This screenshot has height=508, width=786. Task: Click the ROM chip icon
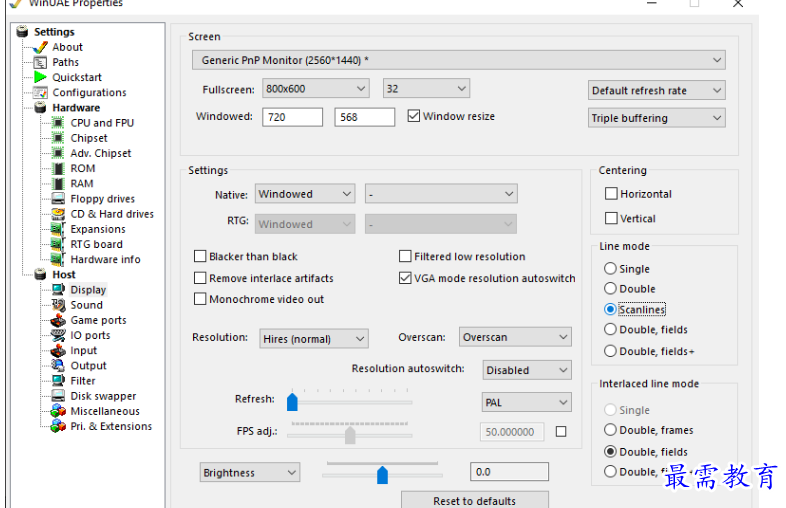tap(58, 168)
